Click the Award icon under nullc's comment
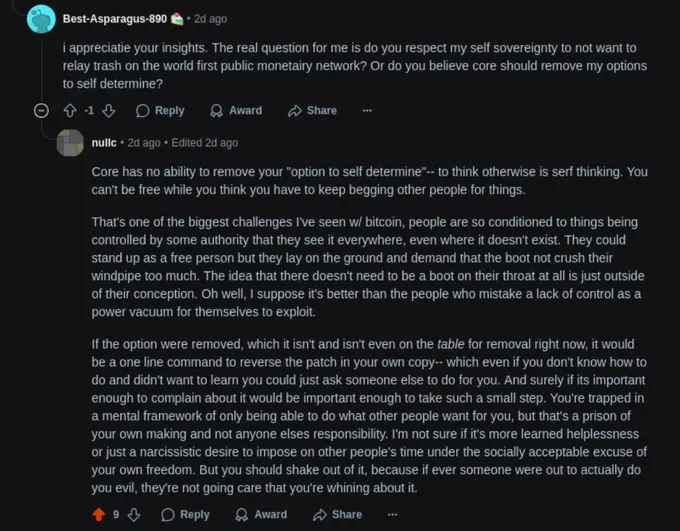 click(x=242, y=515)
